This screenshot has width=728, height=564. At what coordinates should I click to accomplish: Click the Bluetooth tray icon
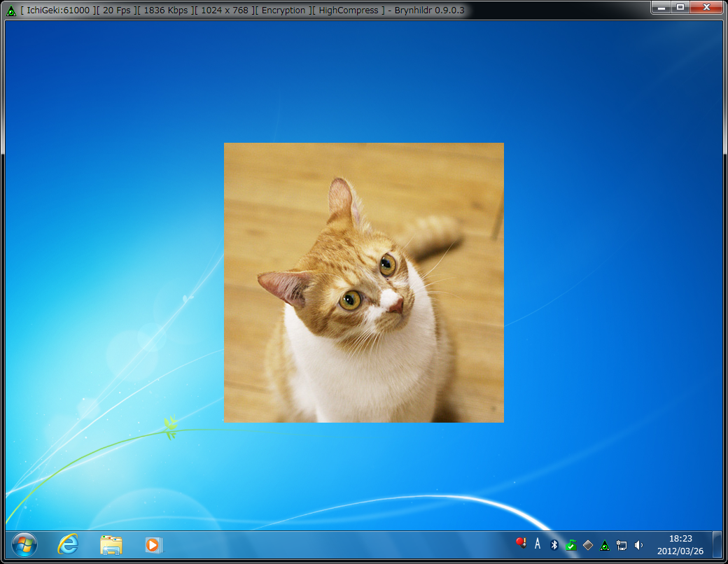point(554,544)
